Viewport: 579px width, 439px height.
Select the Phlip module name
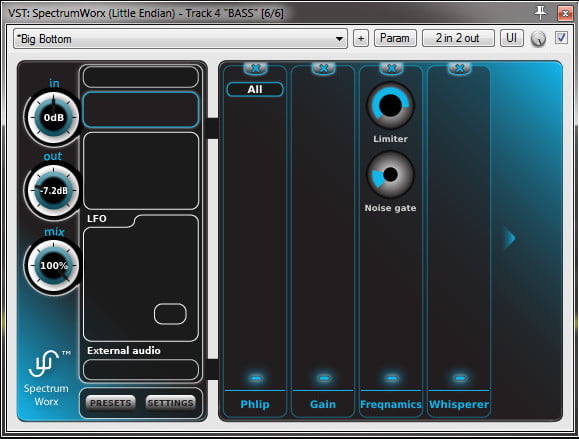pos(255,404)
